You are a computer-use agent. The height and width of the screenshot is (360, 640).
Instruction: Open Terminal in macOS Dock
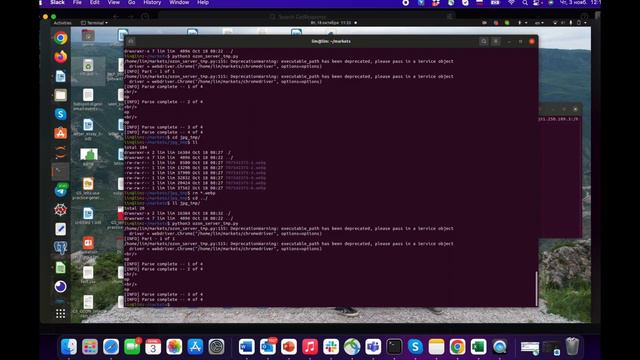point(394,347)
